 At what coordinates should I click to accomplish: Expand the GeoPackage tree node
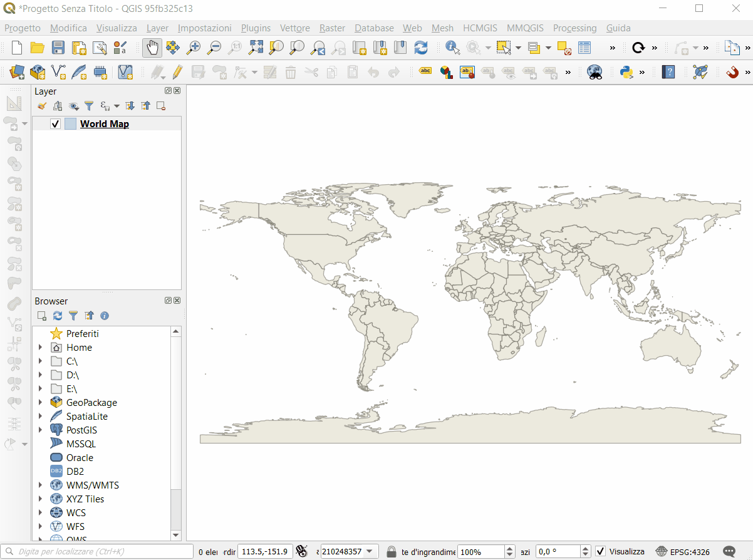click(x=41, y=403)
